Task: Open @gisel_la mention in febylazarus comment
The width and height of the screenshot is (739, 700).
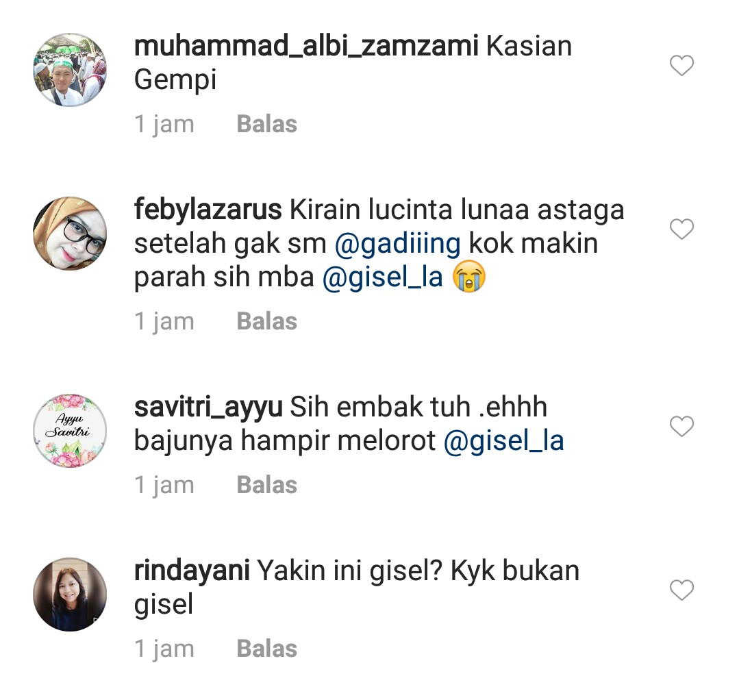Action: click(x=383, y=277)
